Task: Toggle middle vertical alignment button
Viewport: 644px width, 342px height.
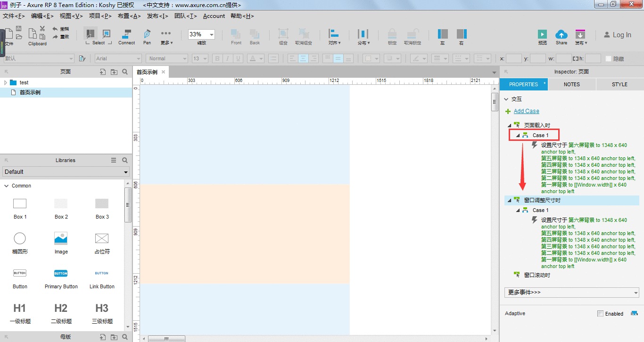Action: [x=338, y=58]
